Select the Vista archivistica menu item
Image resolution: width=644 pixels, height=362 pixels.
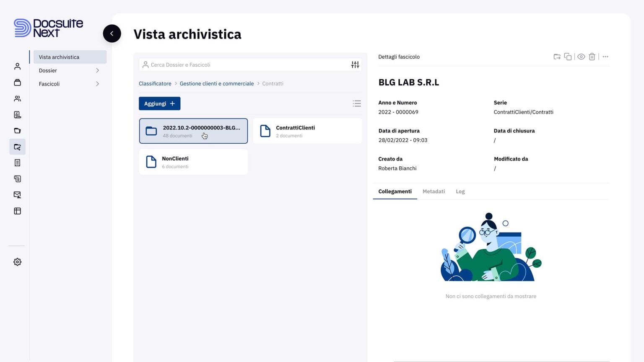point(59,57)
